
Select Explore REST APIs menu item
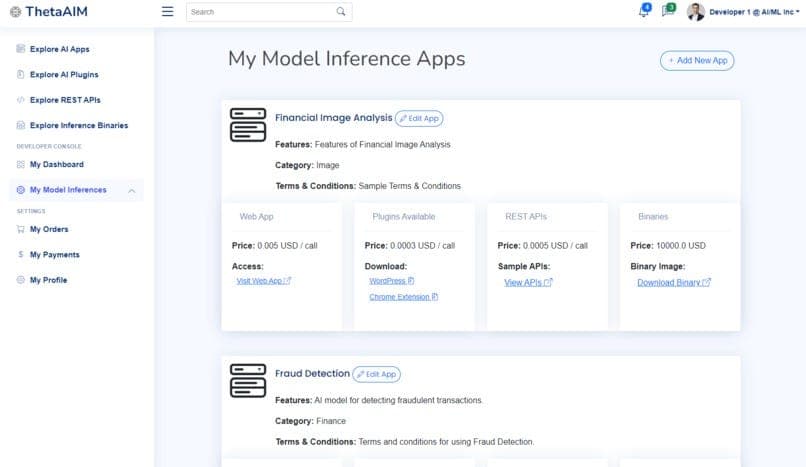pos(65,100)
